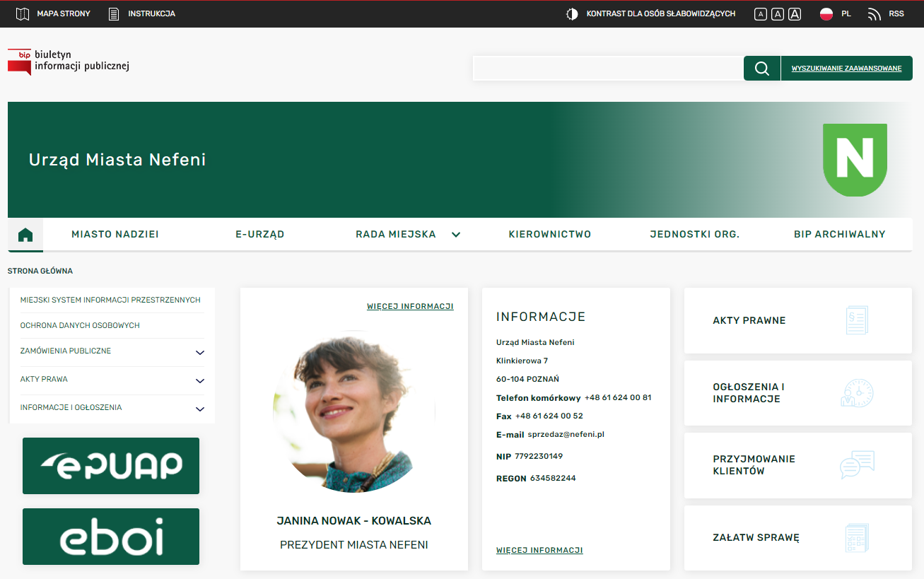Image resolution: width=924 pixels, height=579 pixels.
Task: Click the name Janina Nowak - Kowalska
Action: (x=354, y=521)
